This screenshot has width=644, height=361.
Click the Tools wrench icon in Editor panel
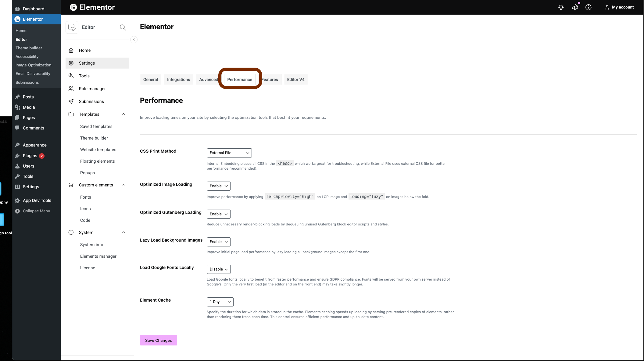pos(71,76)
